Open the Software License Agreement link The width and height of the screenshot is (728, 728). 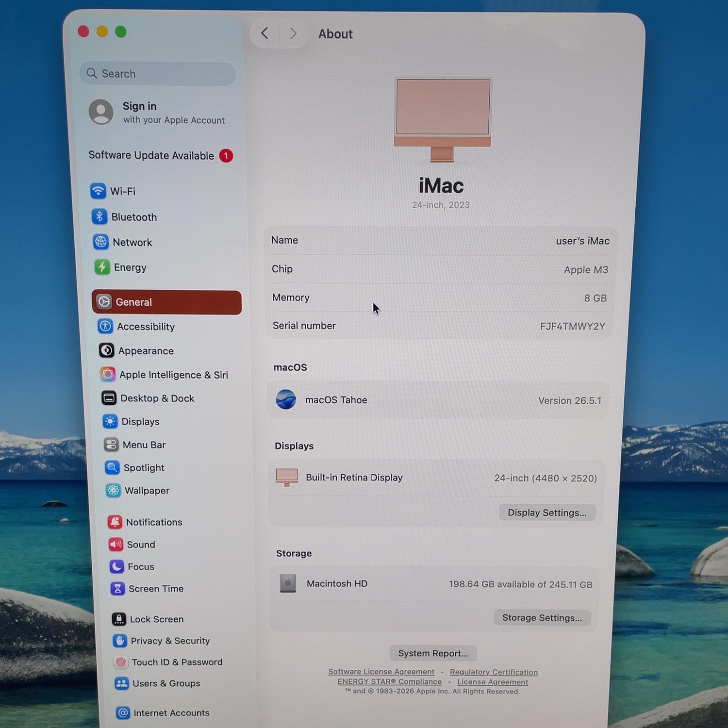pos(381,672)
